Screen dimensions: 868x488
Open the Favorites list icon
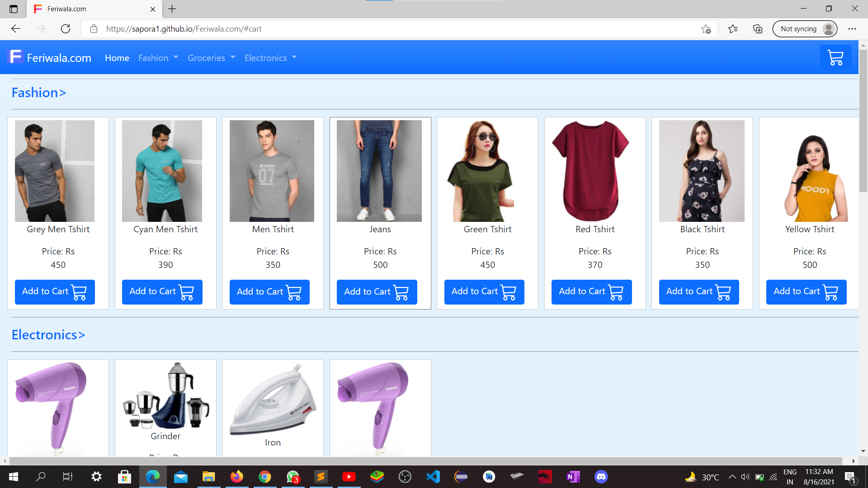click(x=733, y=29)
